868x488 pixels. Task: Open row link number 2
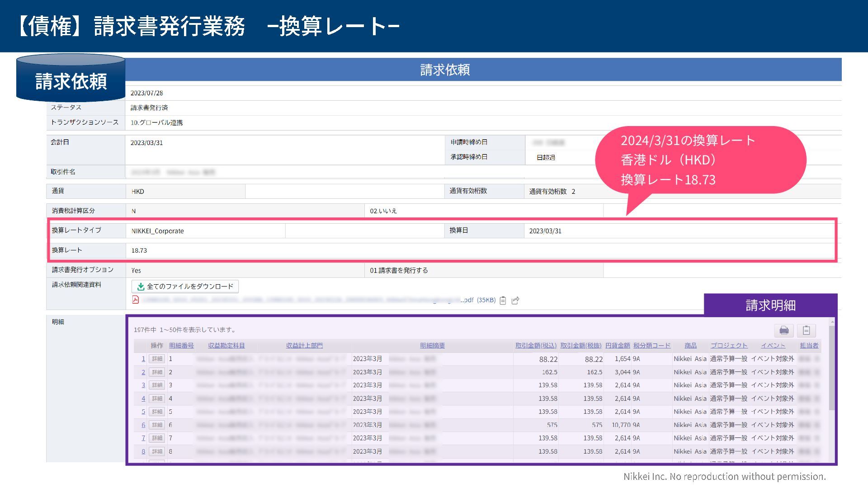[143, 372]
